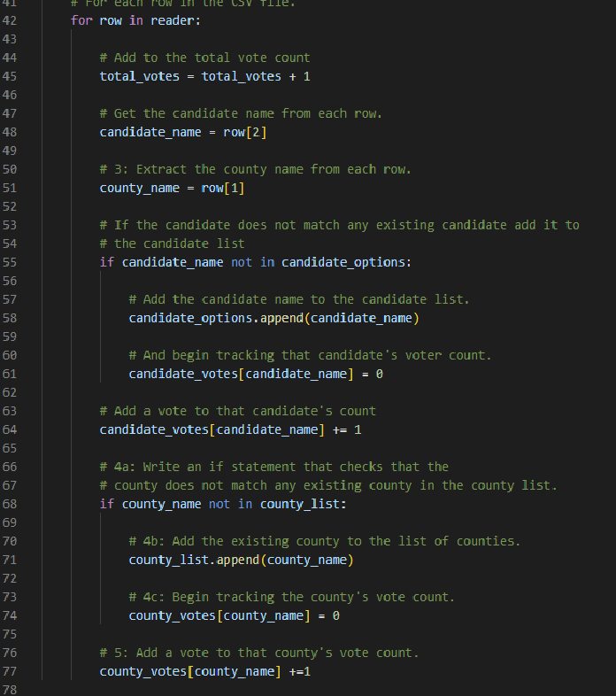Click 'append' in county_list.append call
The height and width of the screenshot is (696, 616).
238,561
